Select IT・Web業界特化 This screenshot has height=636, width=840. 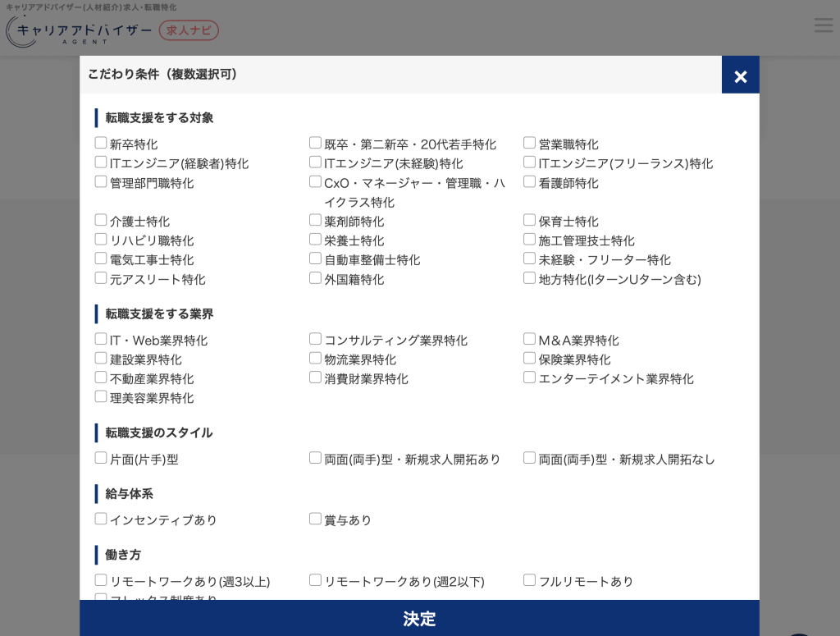tap(100, 338)
